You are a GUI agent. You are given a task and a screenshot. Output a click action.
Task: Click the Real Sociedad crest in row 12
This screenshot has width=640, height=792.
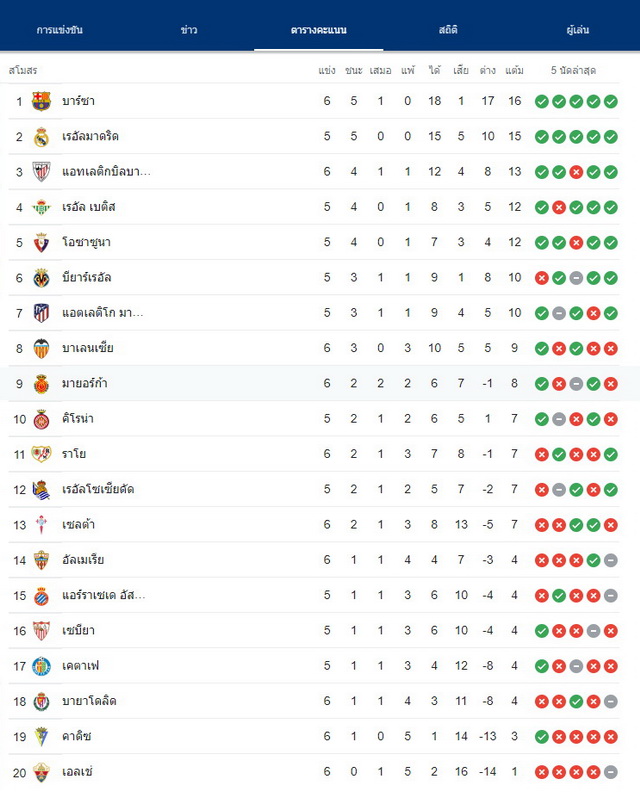point(41,489)
